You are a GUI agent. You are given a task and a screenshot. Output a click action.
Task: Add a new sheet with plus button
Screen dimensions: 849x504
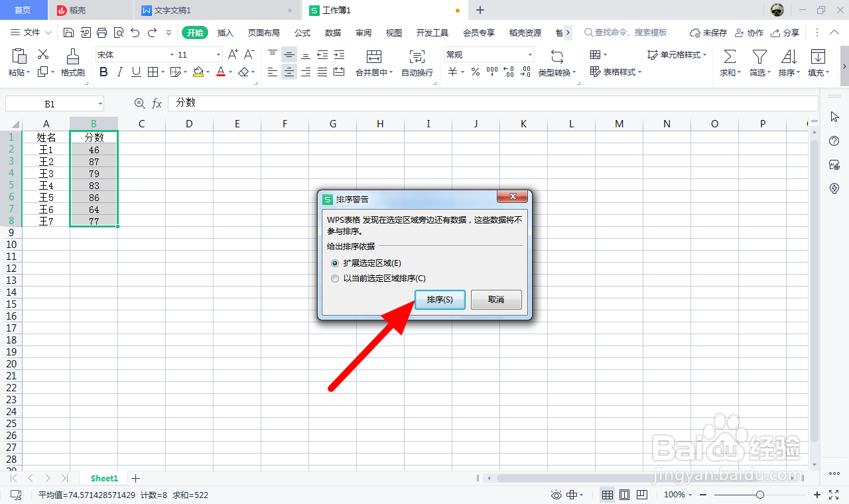(x=135, y=478)
